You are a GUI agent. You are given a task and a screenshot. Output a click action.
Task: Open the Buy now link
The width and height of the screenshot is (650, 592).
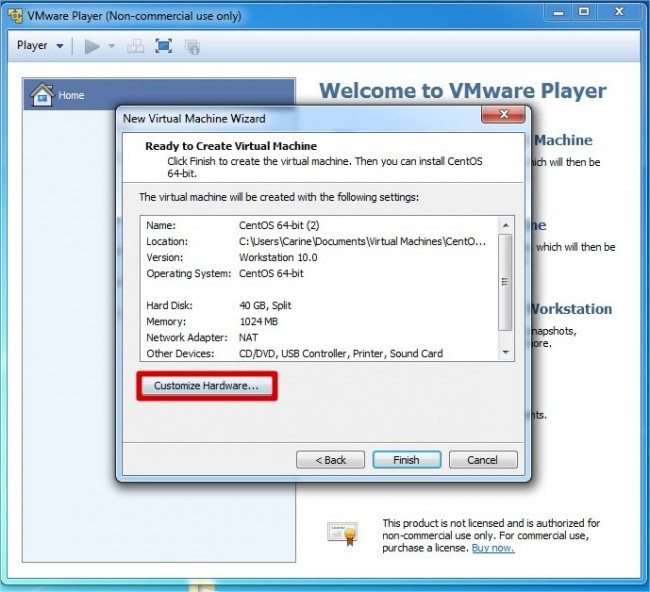coord(493,548)
